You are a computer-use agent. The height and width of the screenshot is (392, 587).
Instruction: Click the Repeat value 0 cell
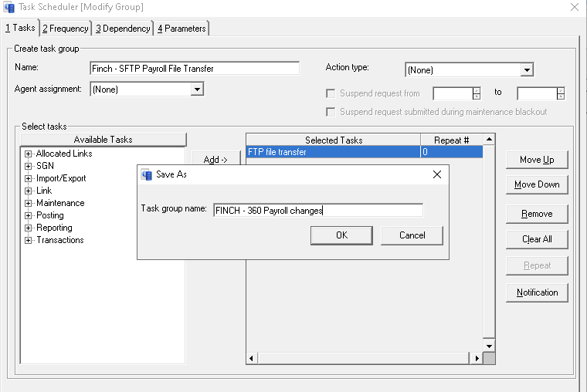tap(452, 152)
